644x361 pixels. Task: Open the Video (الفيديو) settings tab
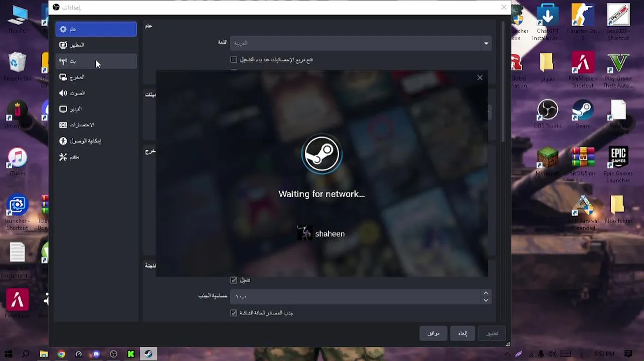[96, 109]
